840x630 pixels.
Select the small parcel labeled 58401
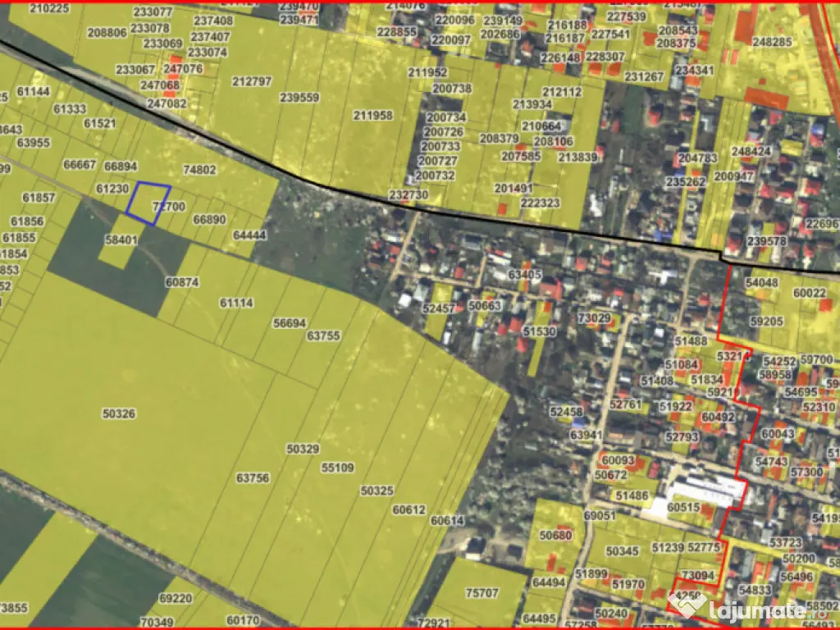coord(121,240)
